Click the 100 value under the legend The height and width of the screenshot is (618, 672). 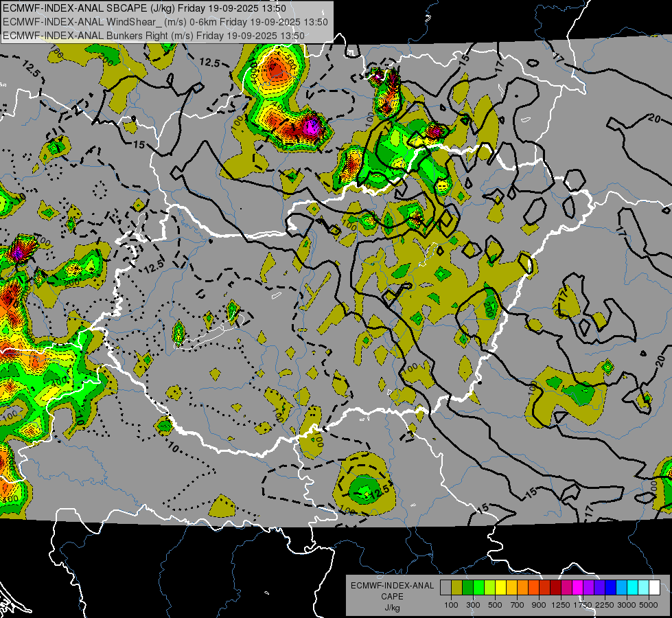(451, 605)
